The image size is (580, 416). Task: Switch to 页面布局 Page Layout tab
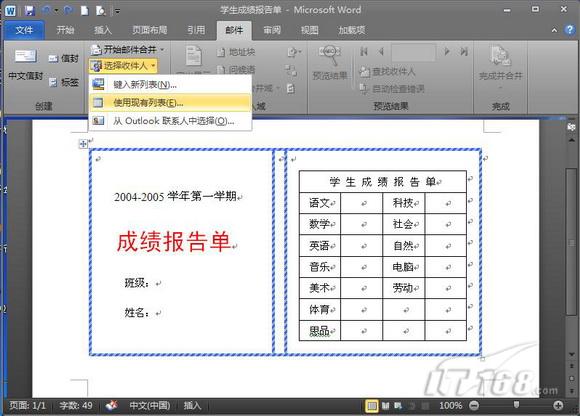[150, 30]
